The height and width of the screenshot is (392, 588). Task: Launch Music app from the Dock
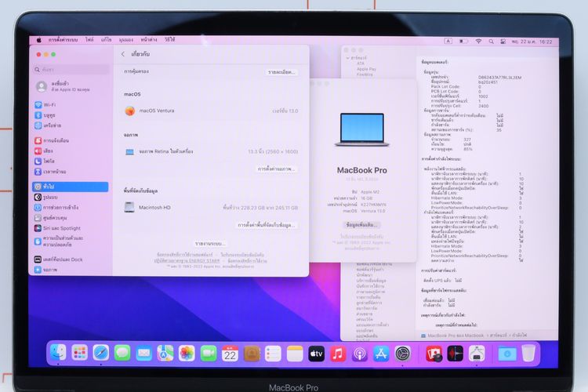[x=337, y=353]
